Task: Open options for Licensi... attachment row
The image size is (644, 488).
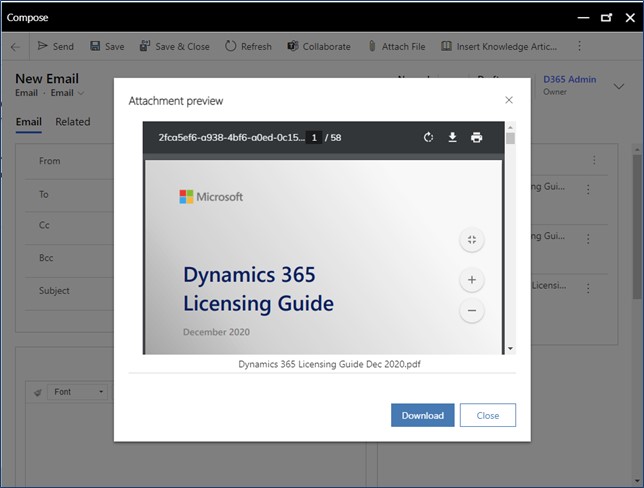Action: pos(588,288)
